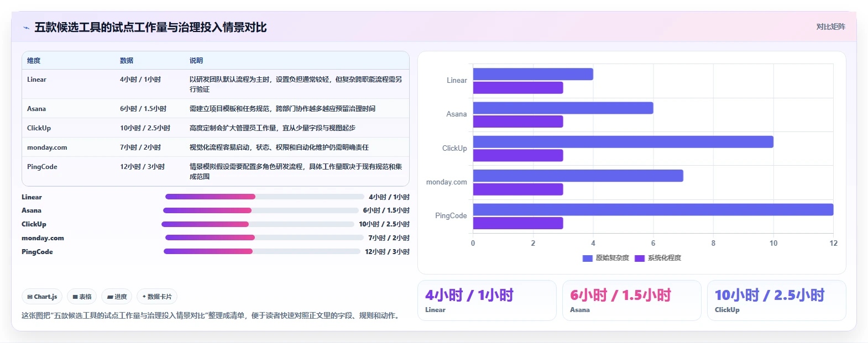
Task: Click the monday.com label on chart axis
Action: click(446, 182)
